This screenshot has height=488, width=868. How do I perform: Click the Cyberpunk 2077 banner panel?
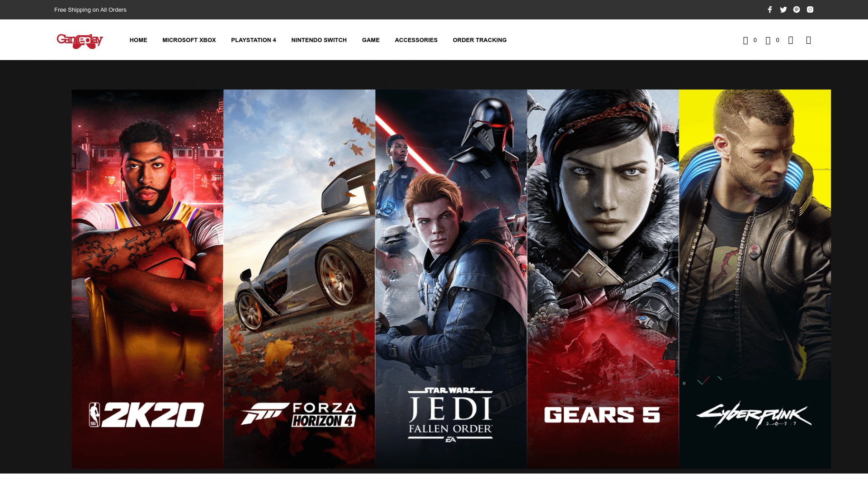pyautogui.click(x=755, y=279)
